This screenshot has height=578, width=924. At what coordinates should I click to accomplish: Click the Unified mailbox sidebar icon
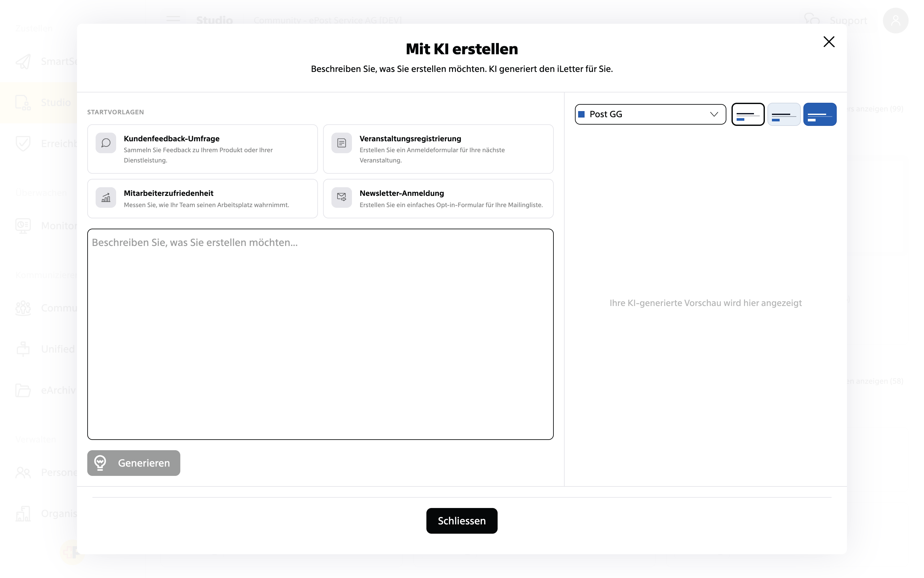point(23,349)
